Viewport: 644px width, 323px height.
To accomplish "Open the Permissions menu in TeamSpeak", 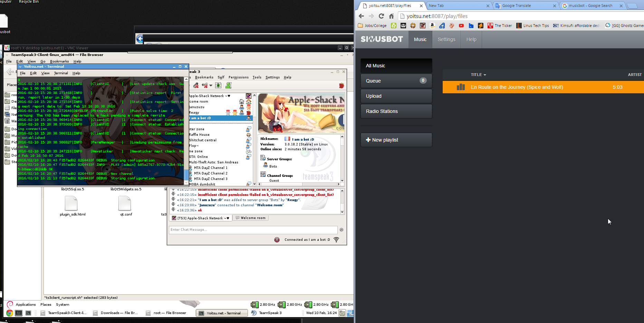I will [238, 77].
